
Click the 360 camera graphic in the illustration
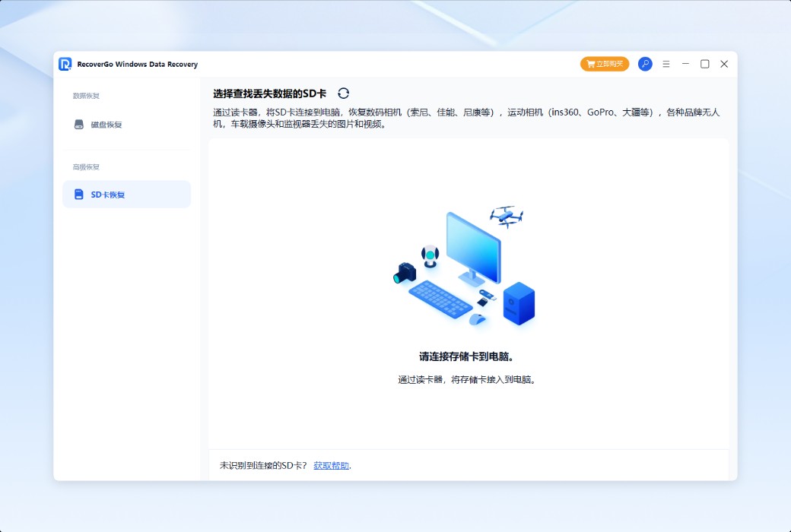click(430, 253)
